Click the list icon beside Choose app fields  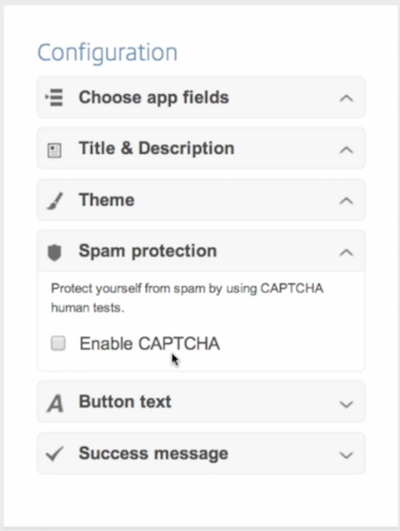(54, 98)
